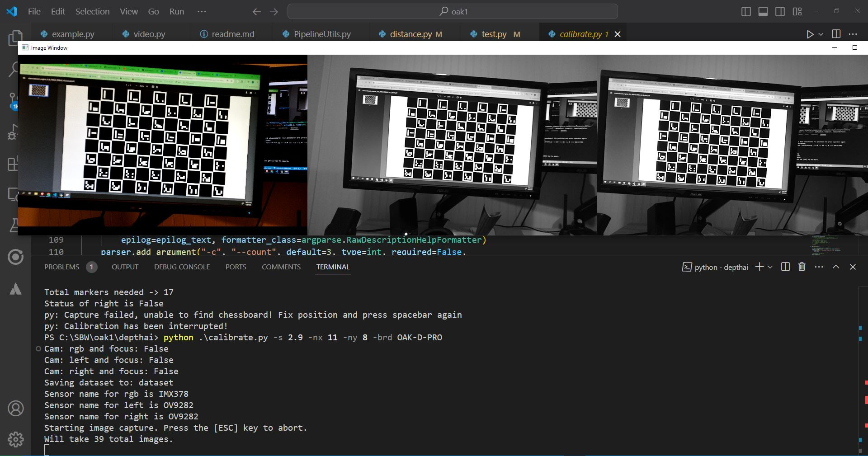Image resolution: width=868 pixels, height=456 pixels.
Task: Show the PROBLEMS panel tab
Action: (61, 267)
